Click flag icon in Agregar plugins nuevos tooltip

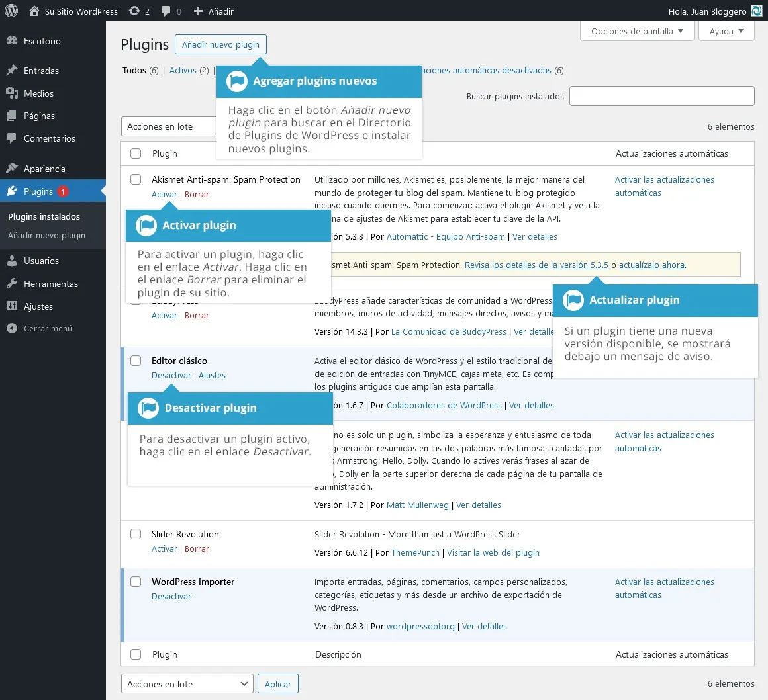237,81
